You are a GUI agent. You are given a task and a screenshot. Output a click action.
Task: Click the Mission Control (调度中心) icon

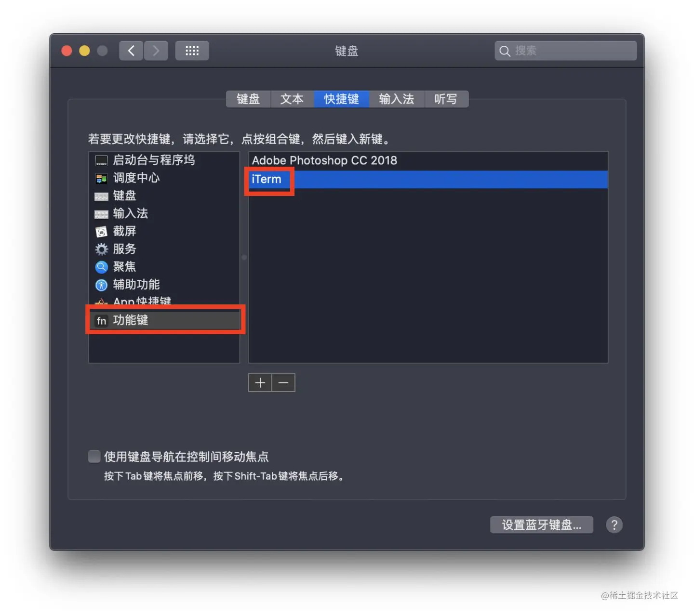pyautogui.click(x=101, y=179)
